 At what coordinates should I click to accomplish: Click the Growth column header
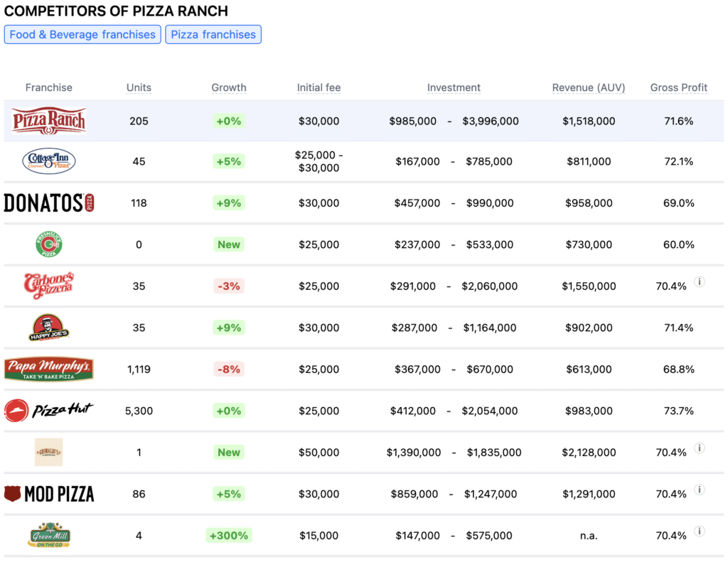229,87
